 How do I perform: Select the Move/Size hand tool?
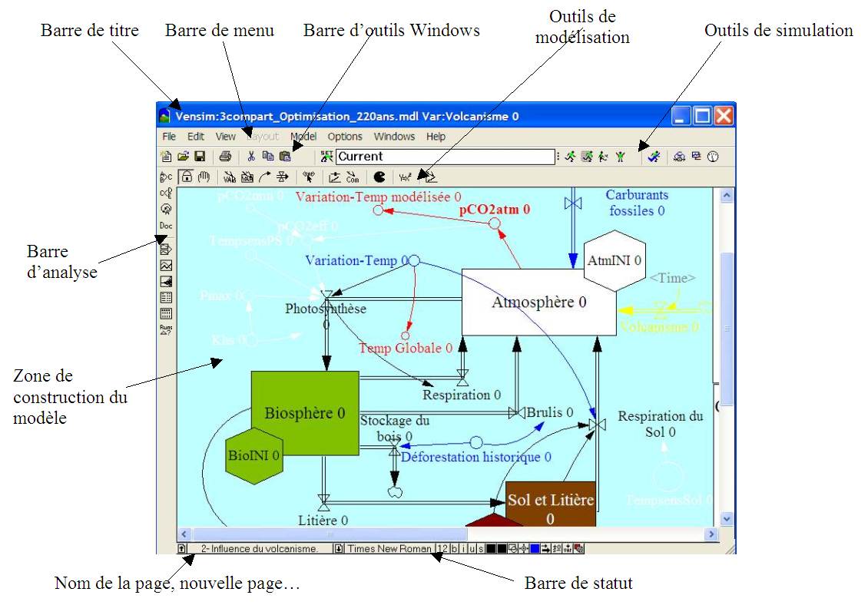tap(204, 177)
